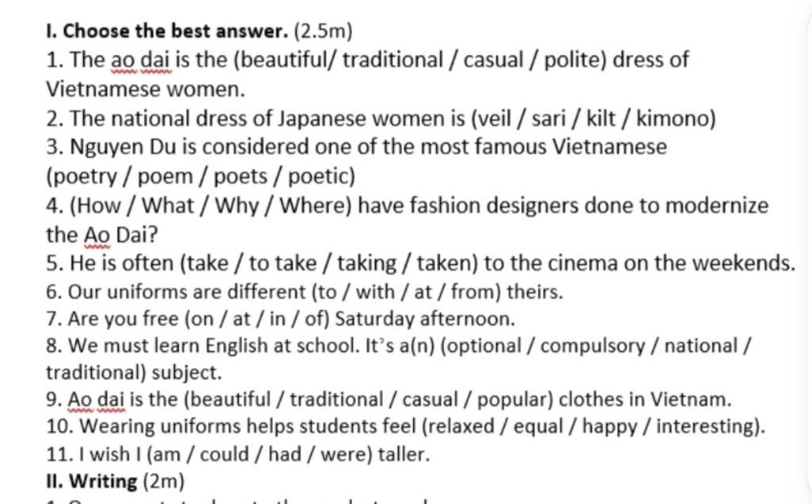The width and height of the screenshot is (812, 504).
Task: Click the word 'traditional' in question 1
Action: (393, 60)
